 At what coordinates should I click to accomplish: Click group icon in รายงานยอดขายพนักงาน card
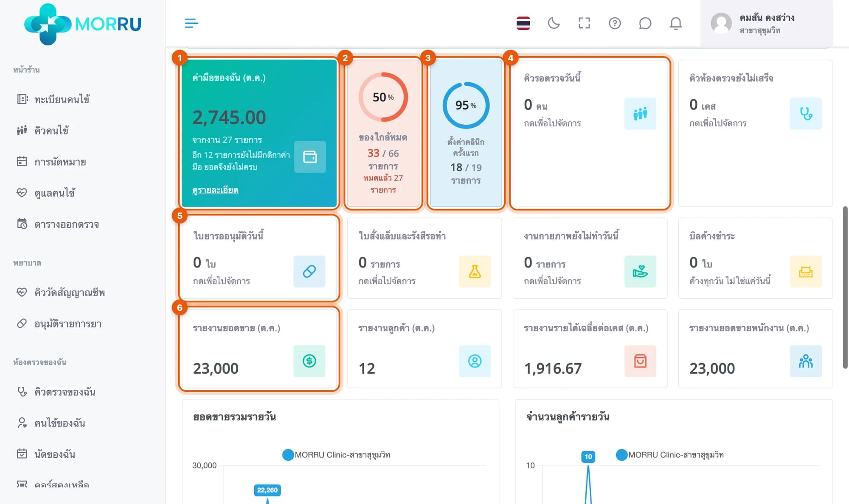click(806, 361)
